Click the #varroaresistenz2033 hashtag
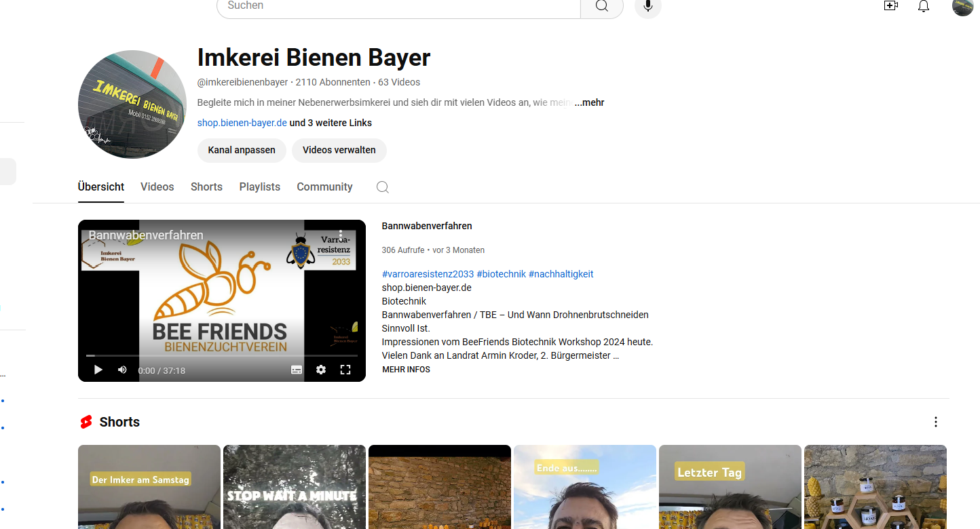Viewport: 980px width, 529px height. (428, 274)
